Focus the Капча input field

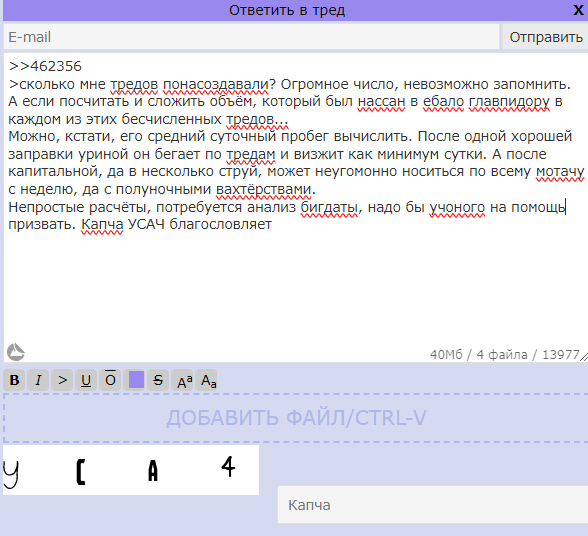click(x=433, y=505)
